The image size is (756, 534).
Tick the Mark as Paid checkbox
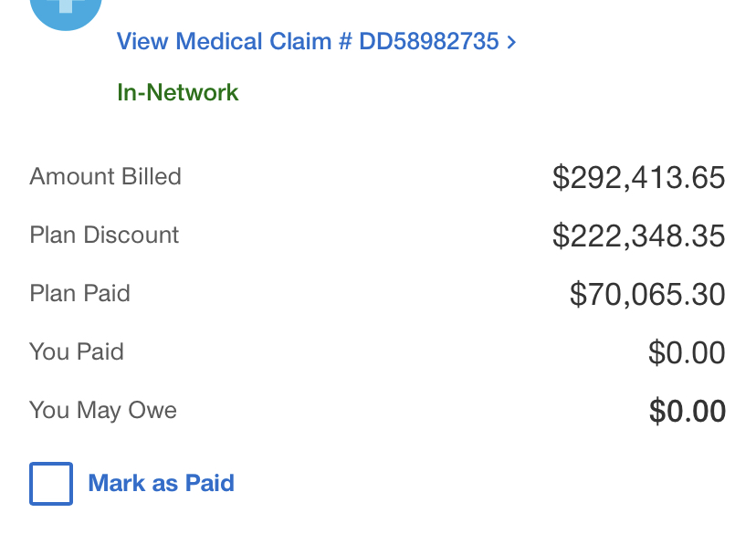pos(51,484)
